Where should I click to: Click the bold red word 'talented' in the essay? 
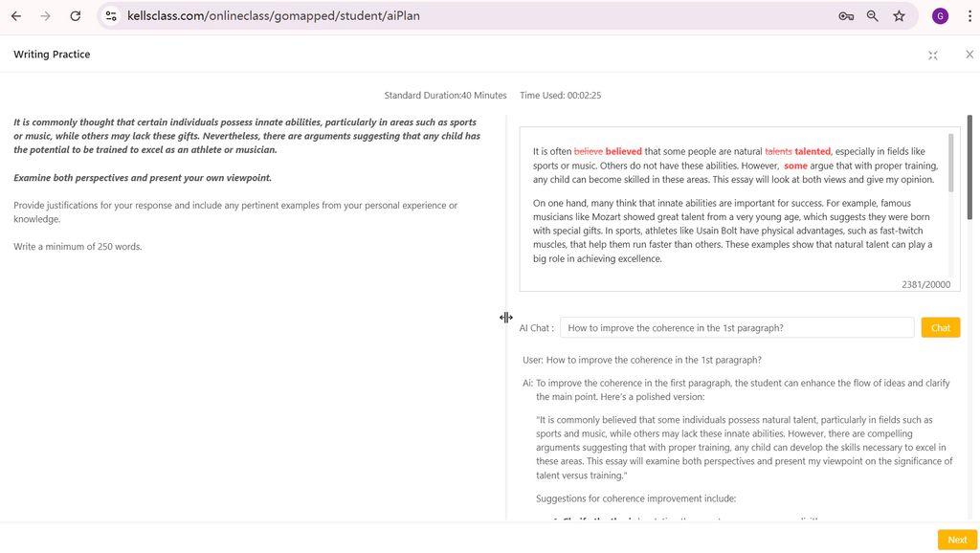(811, 151)
